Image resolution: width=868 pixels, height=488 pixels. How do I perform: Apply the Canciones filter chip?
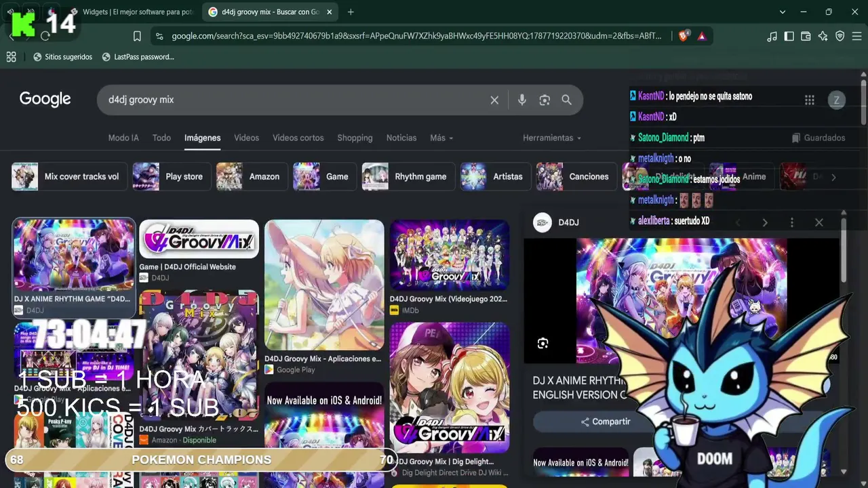pos(576,177)
